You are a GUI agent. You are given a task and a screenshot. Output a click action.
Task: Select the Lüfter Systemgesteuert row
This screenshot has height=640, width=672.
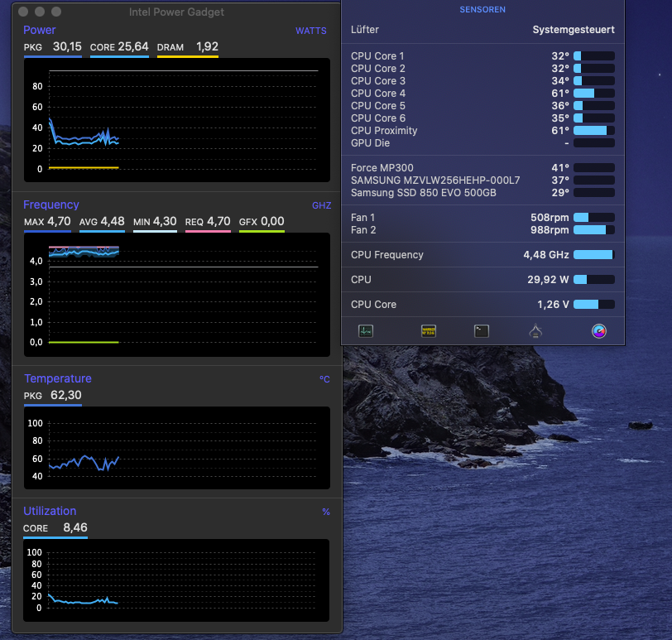482,30
